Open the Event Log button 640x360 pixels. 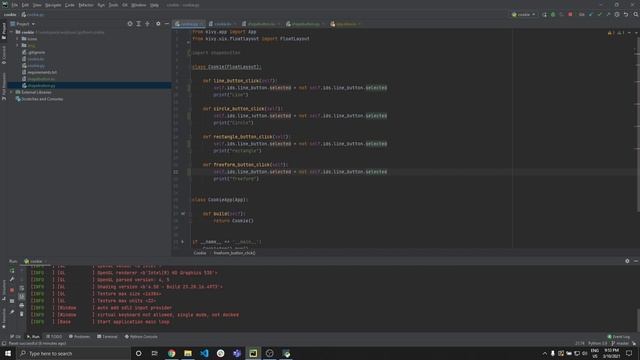619,337
